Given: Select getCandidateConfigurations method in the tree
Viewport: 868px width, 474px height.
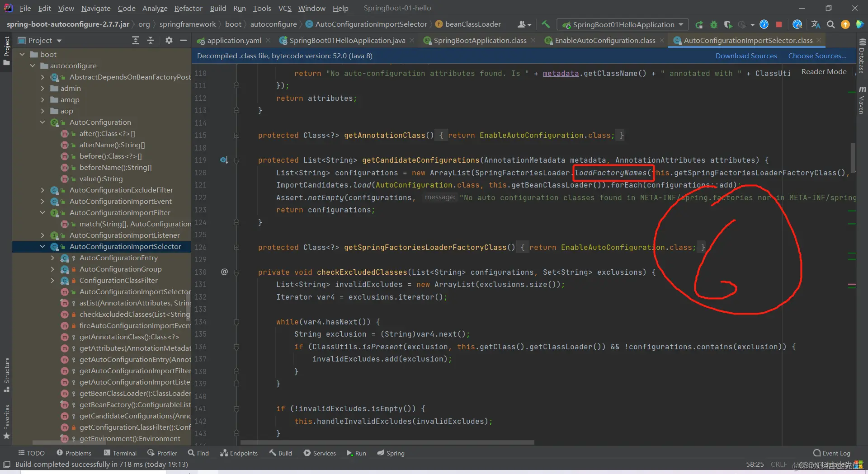Looking at the screenshot, I should (x=135, y=416).
